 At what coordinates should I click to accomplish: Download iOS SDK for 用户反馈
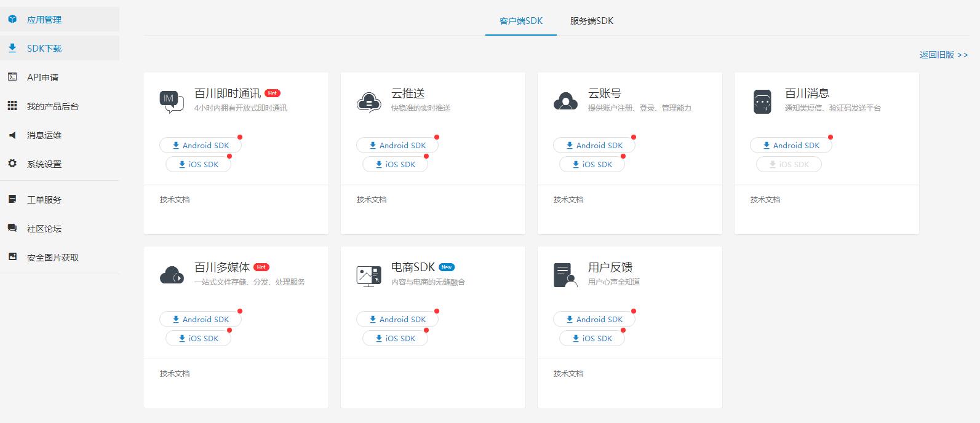coord(592,338)
